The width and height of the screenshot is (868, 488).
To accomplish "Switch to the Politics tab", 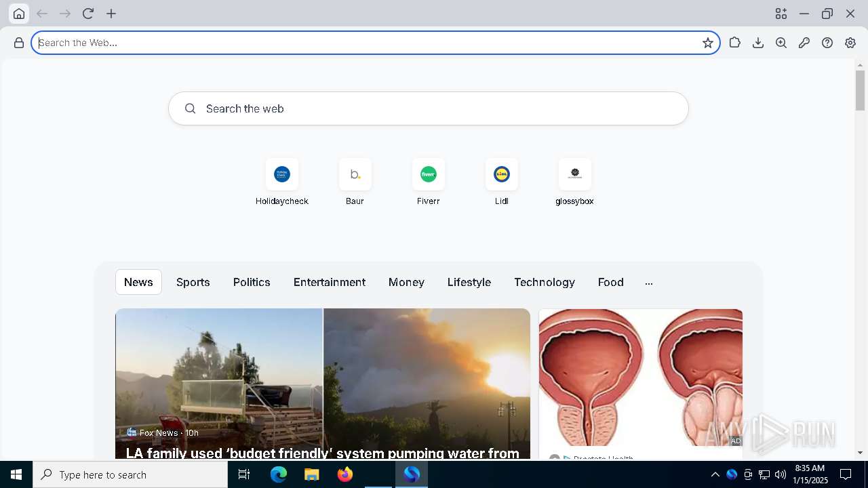I will 252,282.
